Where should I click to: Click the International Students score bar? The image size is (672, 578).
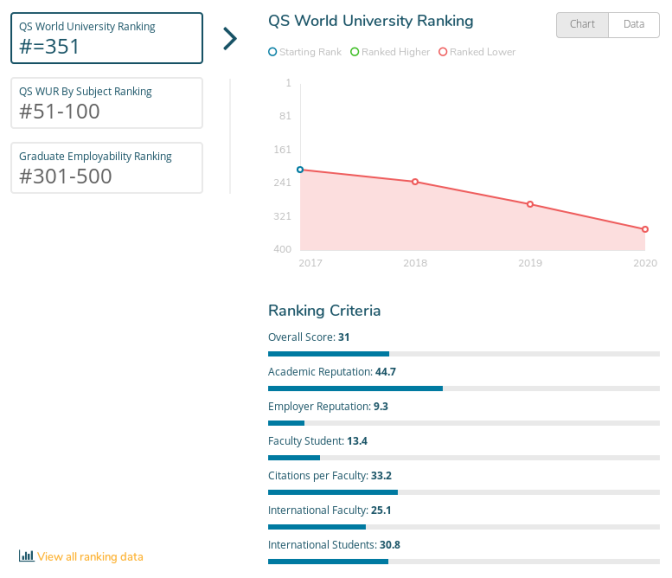coord(464,561)
